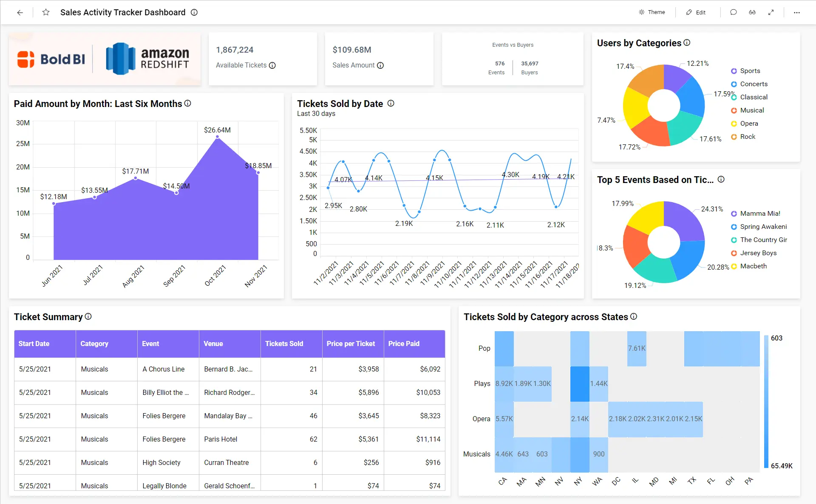The height and width of the screenshot is (504, 816).
Task: Click the Oct 2021 $26.64M data point
Action: 217,137
